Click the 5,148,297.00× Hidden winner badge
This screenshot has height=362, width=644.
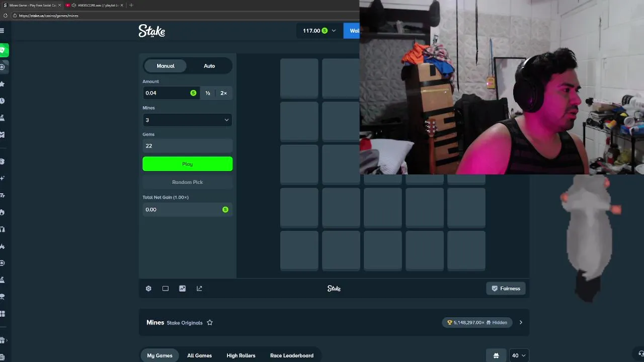477,323
